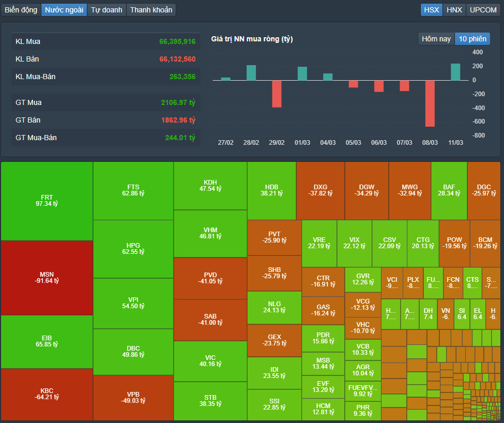Open the Tự doanh tab
The height and width of the screenshot is (423, 504).
[106, 10]
